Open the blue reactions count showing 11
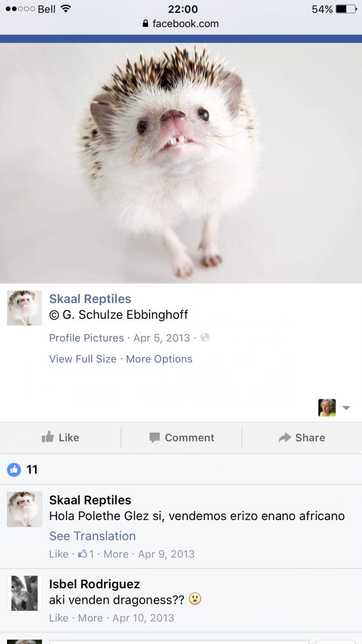The height and width of the screenshot is (644, 362). [x=23, y=470]
